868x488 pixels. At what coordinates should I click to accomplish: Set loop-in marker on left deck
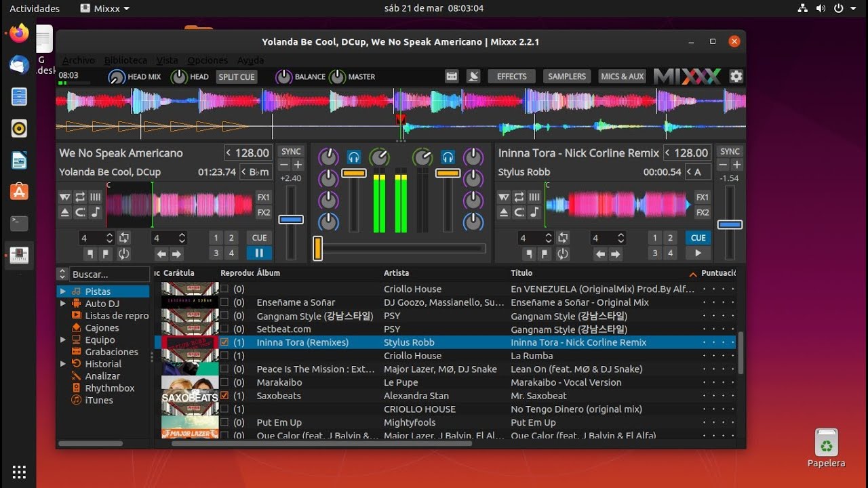[91, 254]
